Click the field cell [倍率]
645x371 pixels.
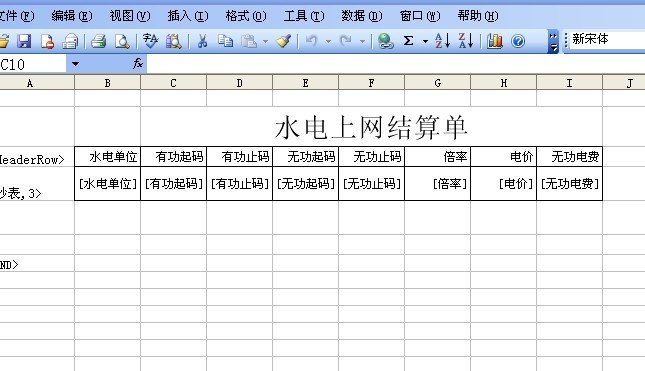pos(438,183)
